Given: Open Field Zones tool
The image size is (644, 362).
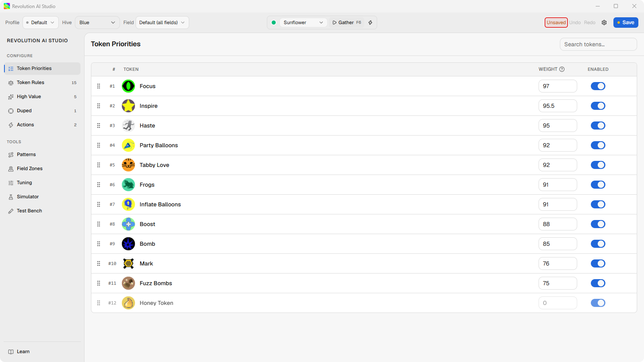Looking at the screenshot, I should 42,169.
